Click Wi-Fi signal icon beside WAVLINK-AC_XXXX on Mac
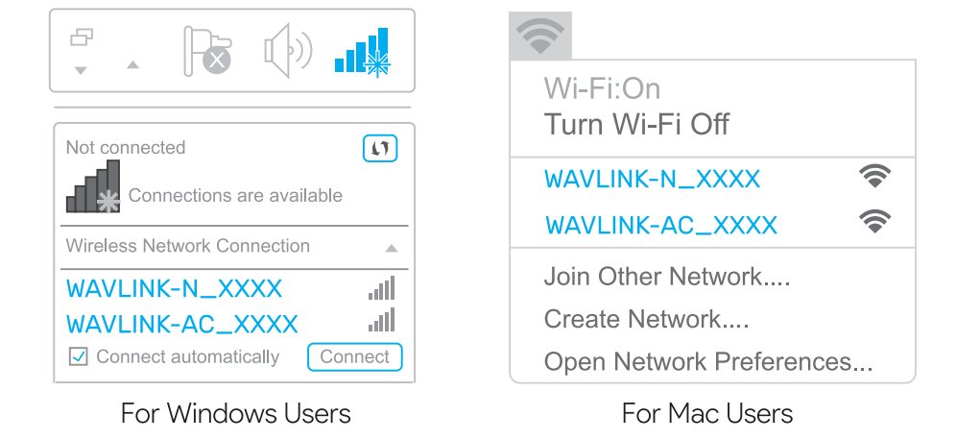The image size is (980, 440). pos(873,223)
